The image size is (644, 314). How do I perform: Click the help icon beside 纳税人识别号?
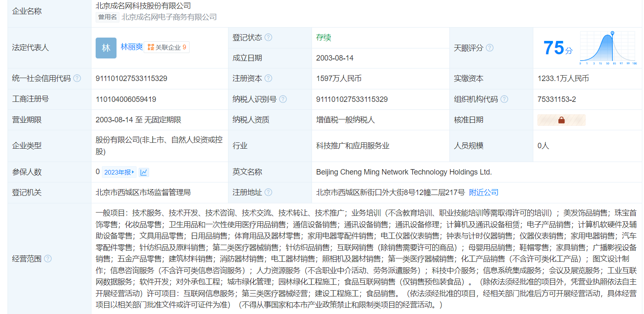tap(283, 99)
